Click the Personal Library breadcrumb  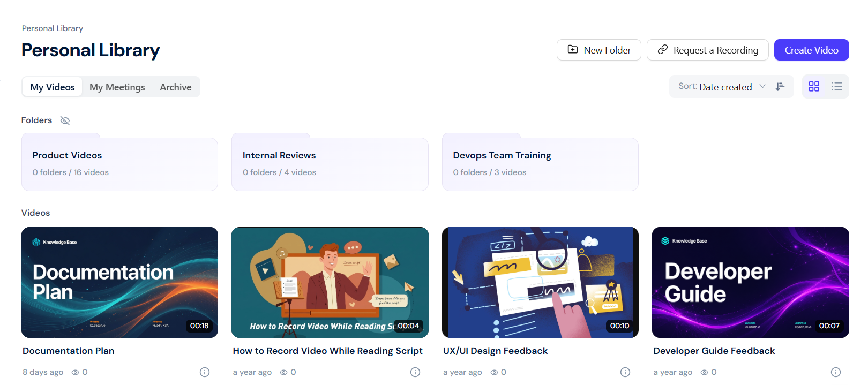pos(53,28)
